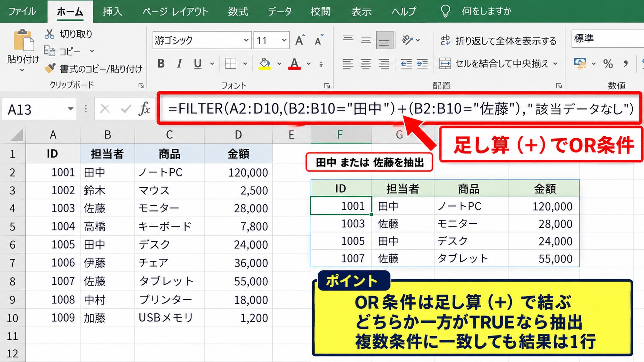Click inside the formula bar text
The width and height of the screenshot is (644, 362).
coord(401,109)
